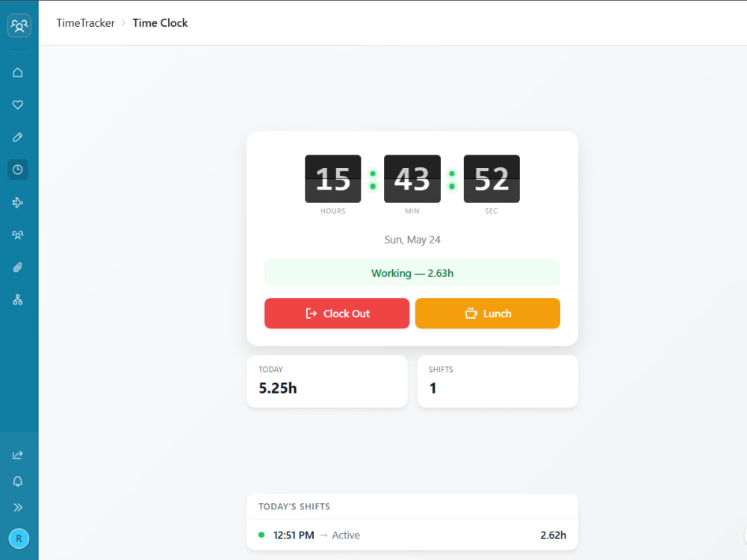
Task: Click the Shifts count card showing 1
Action: click(498, 382)
